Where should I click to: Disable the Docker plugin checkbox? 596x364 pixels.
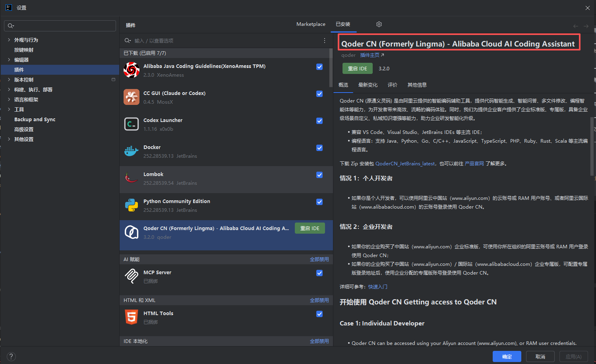(x=319, y=148)
